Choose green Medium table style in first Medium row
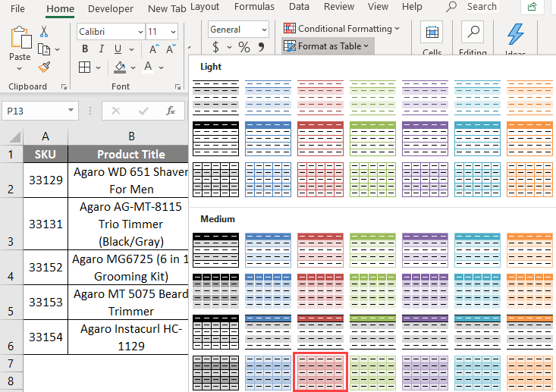The width and height of the screenshot is (556, 392). pos(372,250)
